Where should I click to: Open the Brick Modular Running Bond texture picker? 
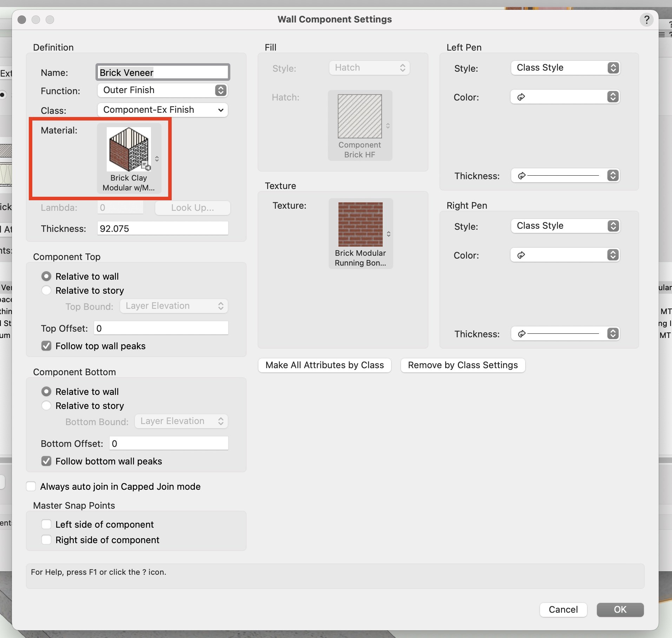tap(360, 224)
